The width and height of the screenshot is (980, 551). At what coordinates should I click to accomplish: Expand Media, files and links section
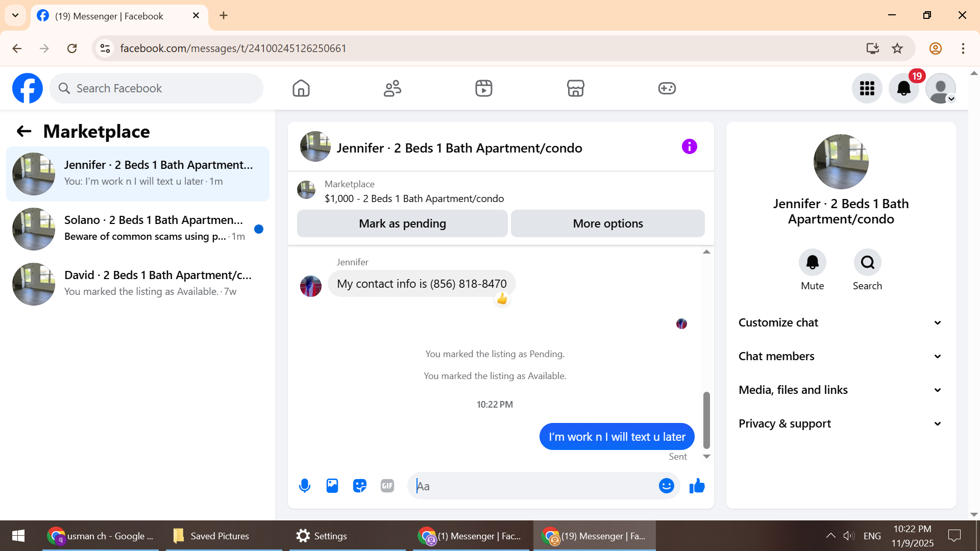click(841, 390)
